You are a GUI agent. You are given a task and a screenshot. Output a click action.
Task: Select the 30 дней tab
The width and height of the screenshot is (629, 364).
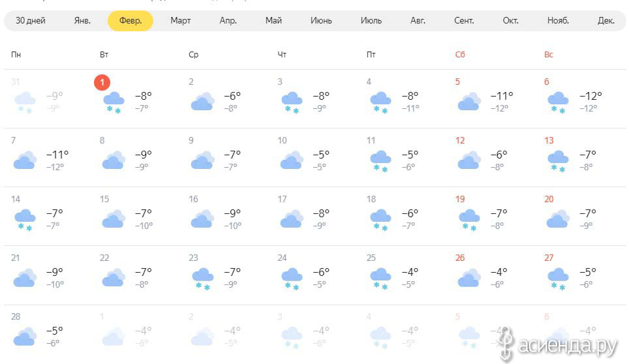click(31, 20)
